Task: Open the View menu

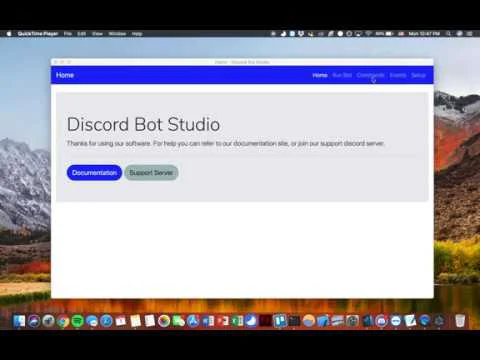Action: tap(97, 34)
